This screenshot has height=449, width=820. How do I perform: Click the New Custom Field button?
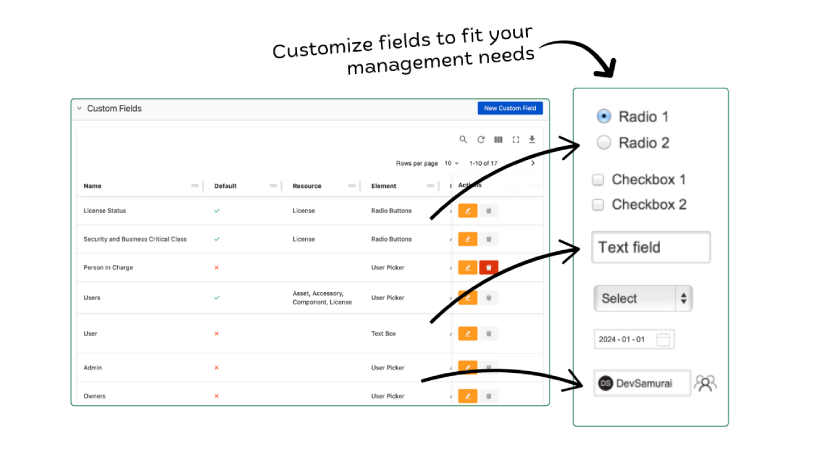(510, 108)
